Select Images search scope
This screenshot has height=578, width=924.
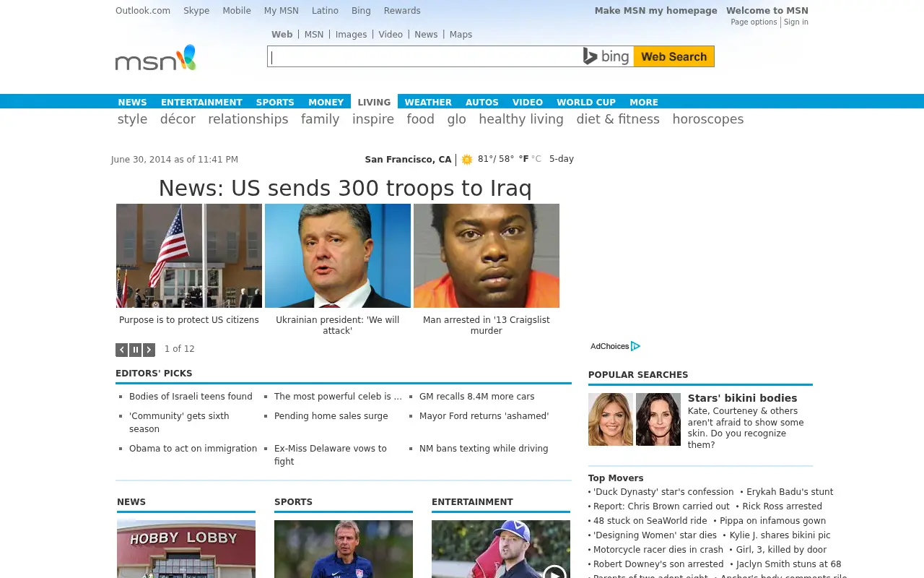pyautogui.click(x=352, y=35)
